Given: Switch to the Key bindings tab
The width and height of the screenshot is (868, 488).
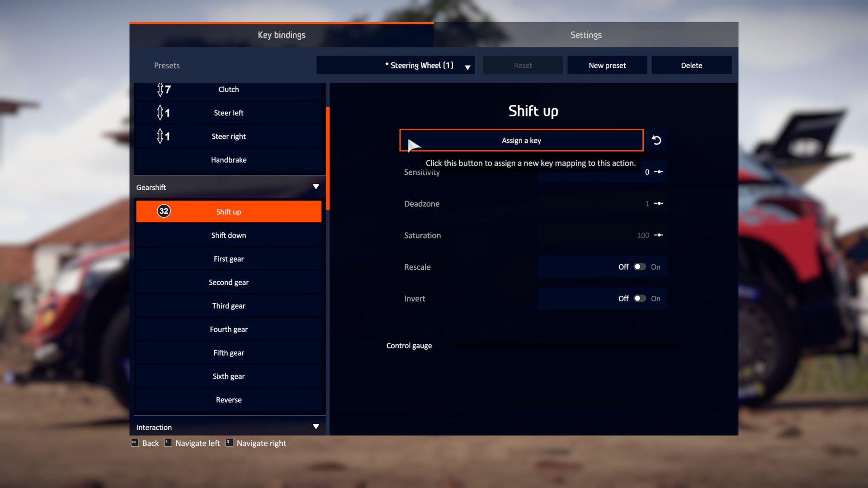Looking at the screenshot, I should pyautogui.click(x=281, y=34).
